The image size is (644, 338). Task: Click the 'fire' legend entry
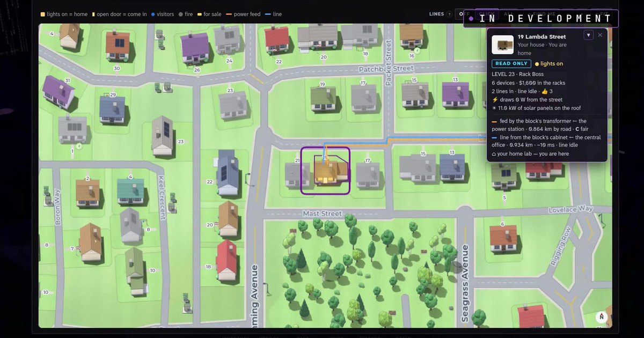[x=186, y=14]
